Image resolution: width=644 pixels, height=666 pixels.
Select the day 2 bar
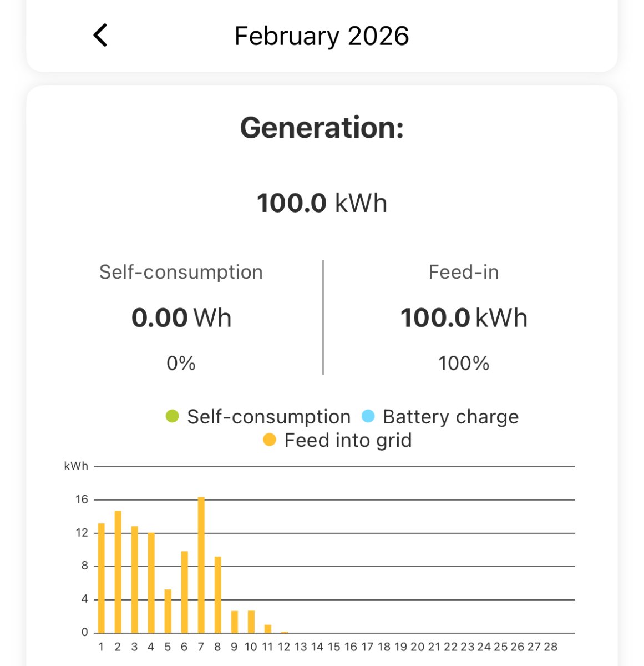point(118,572)
